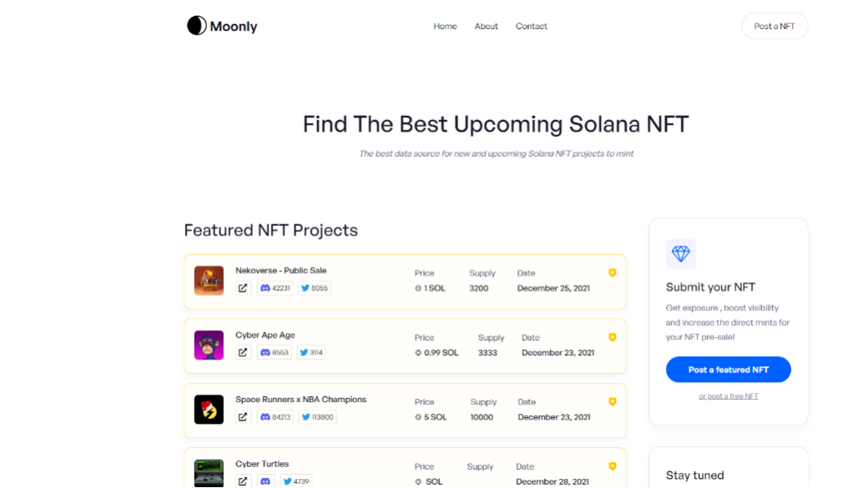The height and width of the screenshot is (488, 868).
Task: Open the About page
Action: 486,27
